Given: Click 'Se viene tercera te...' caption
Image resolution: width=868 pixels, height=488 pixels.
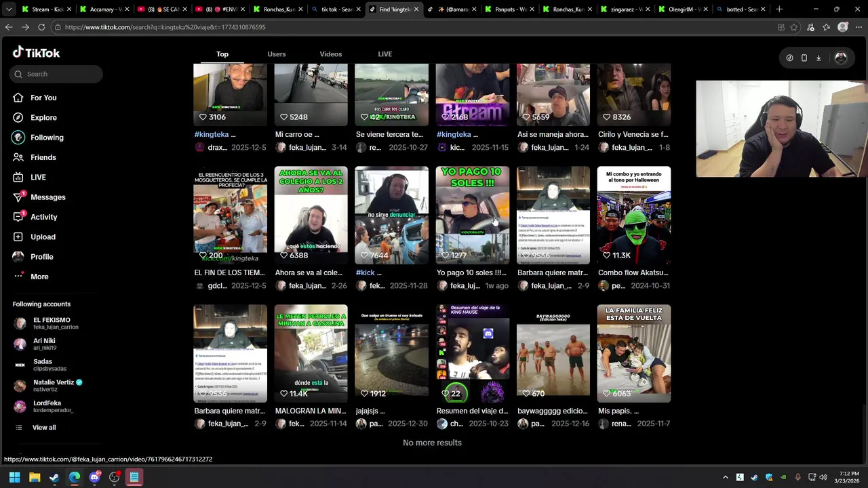Looking at the screenshot, I should (390, 134).
